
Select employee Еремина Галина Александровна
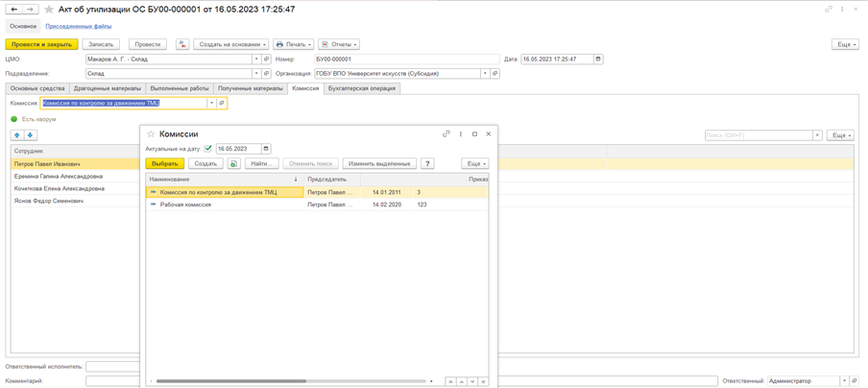59,176
